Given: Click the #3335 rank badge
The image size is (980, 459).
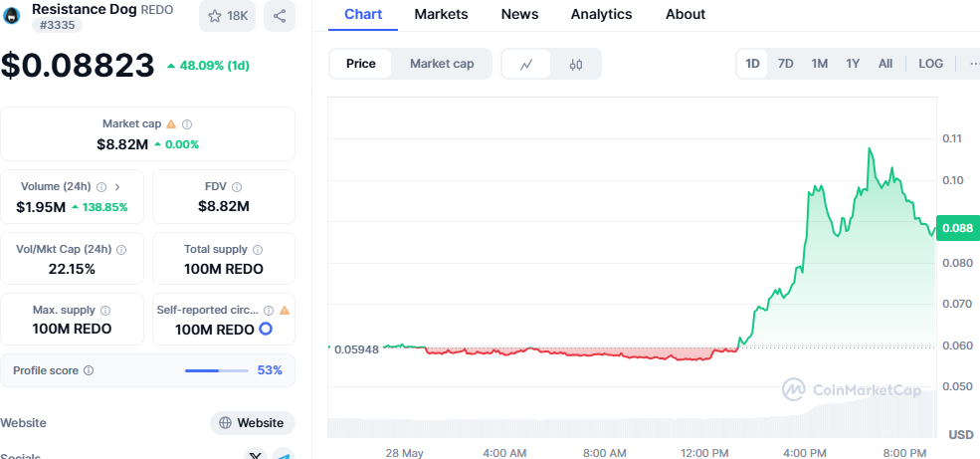Looking at the screenshot, I should pos(57,26).
